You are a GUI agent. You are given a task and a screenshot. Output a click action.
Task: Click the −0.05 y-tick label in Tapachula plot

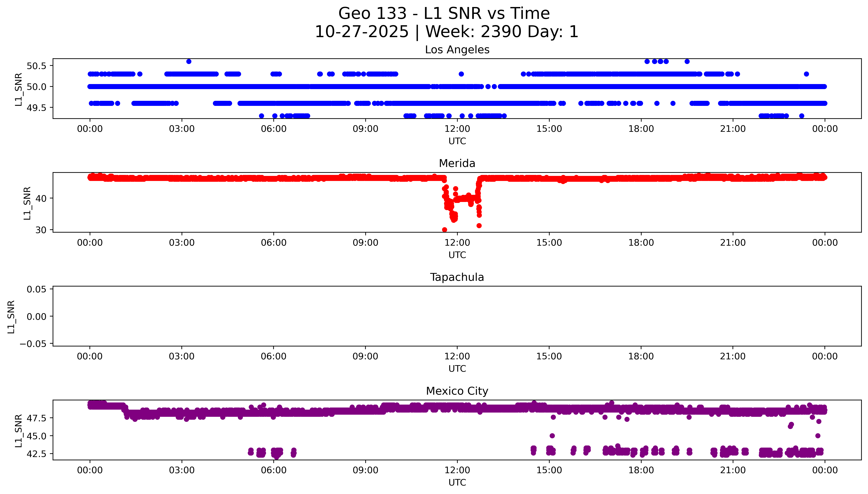click(x=33, y=344)
